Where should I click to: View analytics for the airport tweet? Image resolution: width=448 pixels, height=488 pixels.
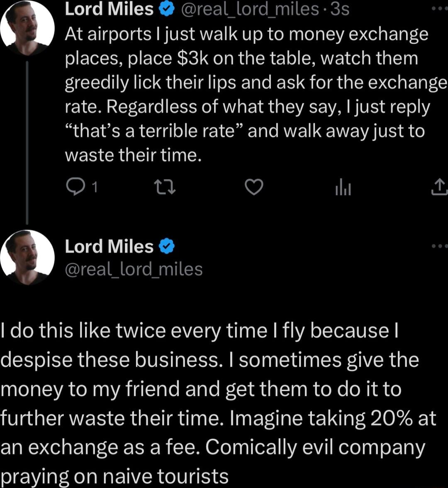[343, 187]
